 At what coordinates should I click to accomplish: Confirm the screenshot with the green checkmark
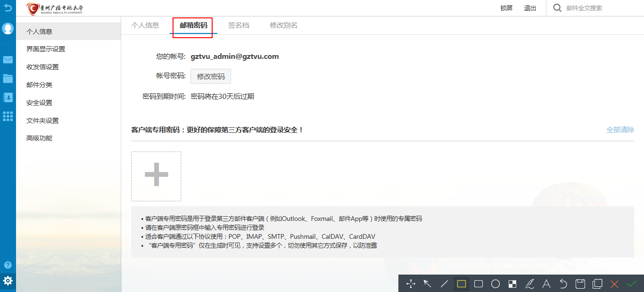632,284
